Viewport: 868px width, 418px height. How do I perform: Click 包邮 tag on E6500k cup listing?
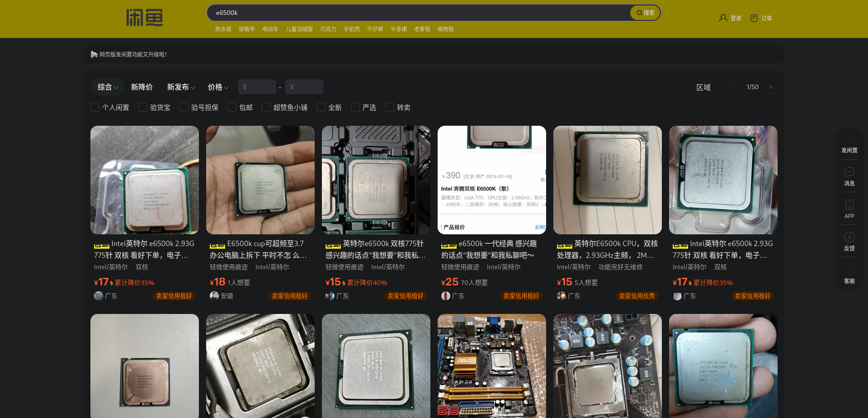click(217, 244)
